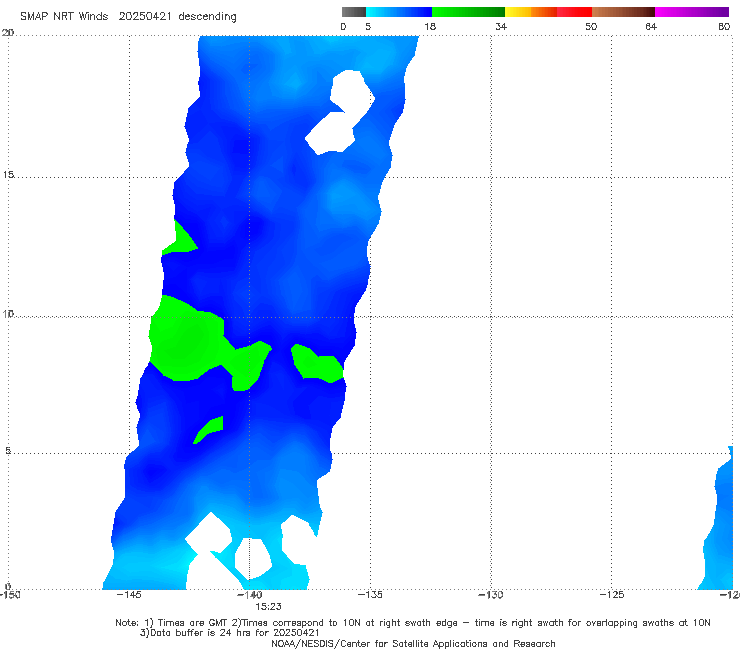This screenshot has height=650, width=740.
Task: Click the color scale label '34'
Action: 501,26
